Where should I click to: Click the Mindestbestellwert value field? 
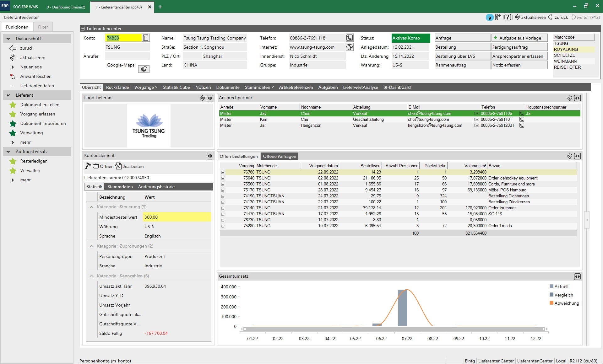177,217
